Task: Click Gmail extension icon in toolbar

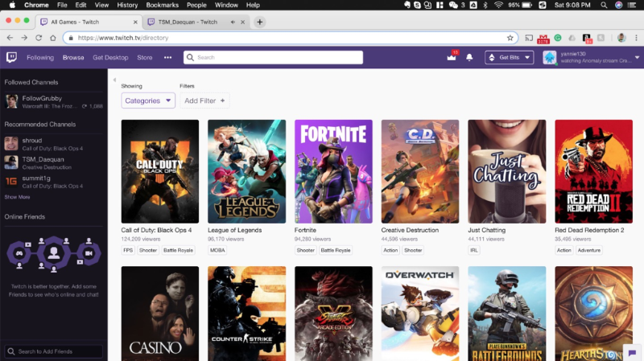Action: pyautogui.click(x=543, y=38)
